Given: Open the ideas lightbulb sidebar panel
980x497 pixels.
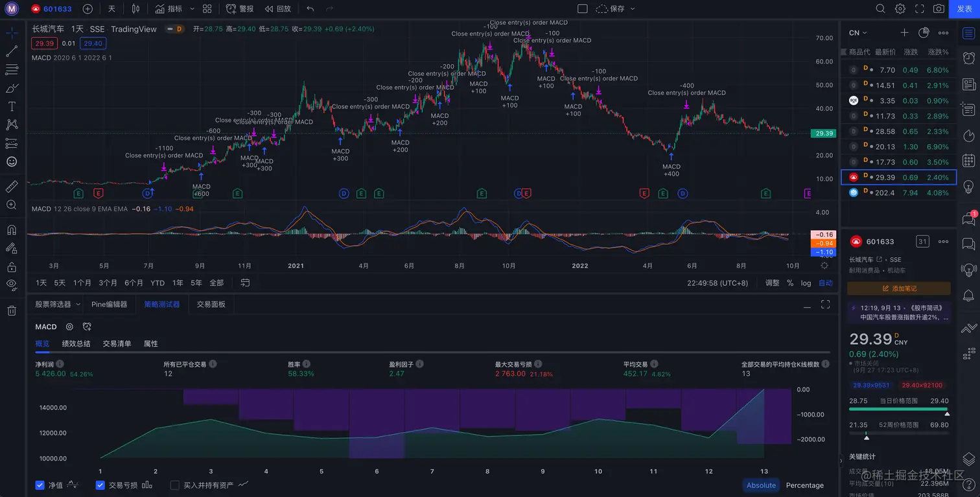Looking at the screenshot, I should point(969,187).
